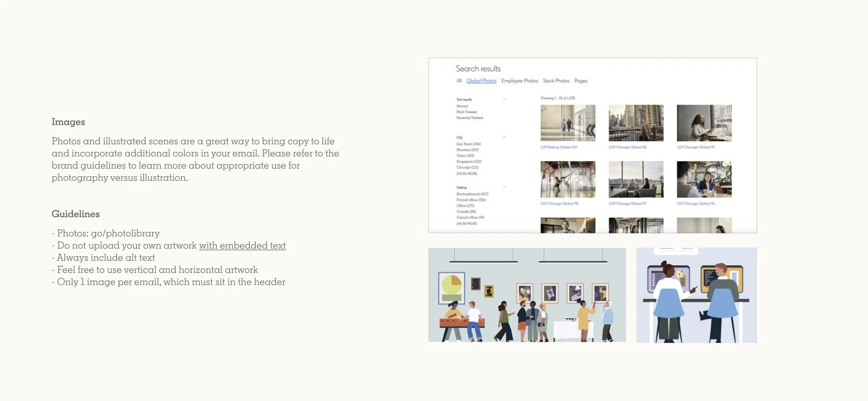Click SHOW MORE under the Setting filter
Image resolution: width=868 pixels, height=401 pixels.
click(466, 224)
